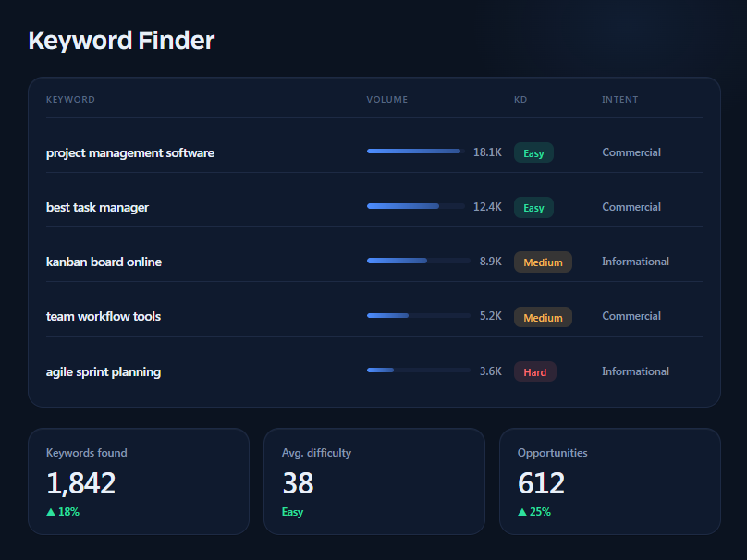Click the 25% increase indicator

534,512
